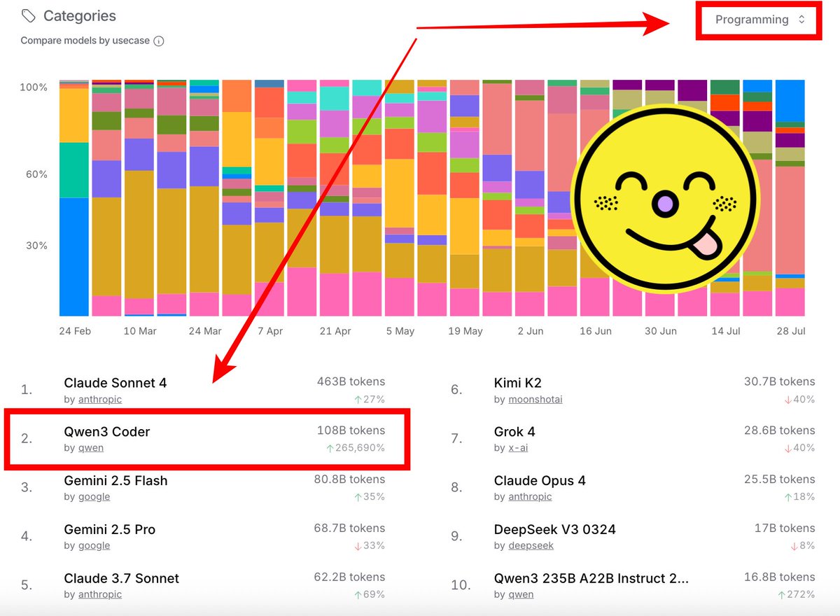Image resolution: width=840 pixels, height=616 pixels.
Task: Click the '17B tokens' value
Action: click(785, 529)
